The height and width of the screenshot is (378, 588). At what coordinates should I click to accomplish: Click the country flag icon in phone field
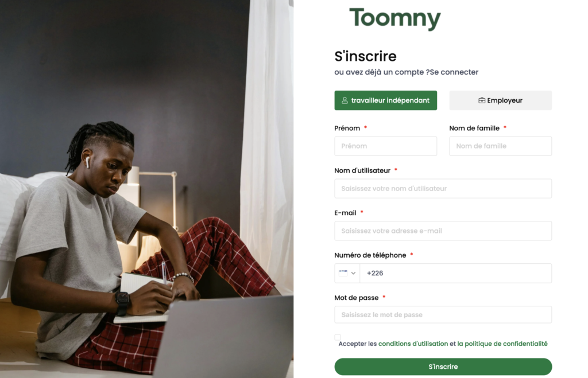pyautogui.click(x=343, y=273)
